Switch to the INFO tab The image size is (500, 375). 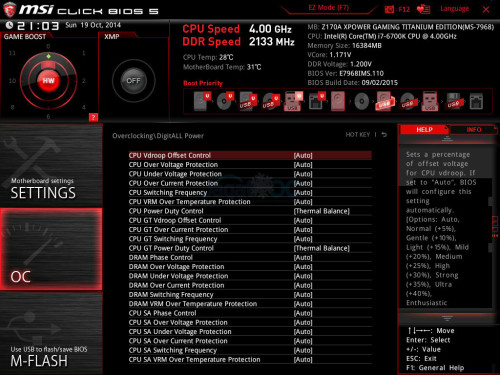473,130
